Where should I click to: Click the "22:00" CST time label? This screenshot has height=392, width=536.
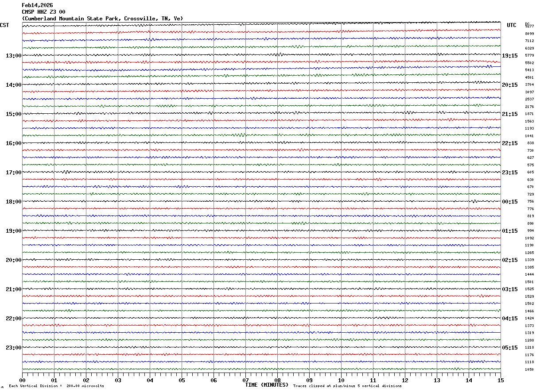coord(13,319)
